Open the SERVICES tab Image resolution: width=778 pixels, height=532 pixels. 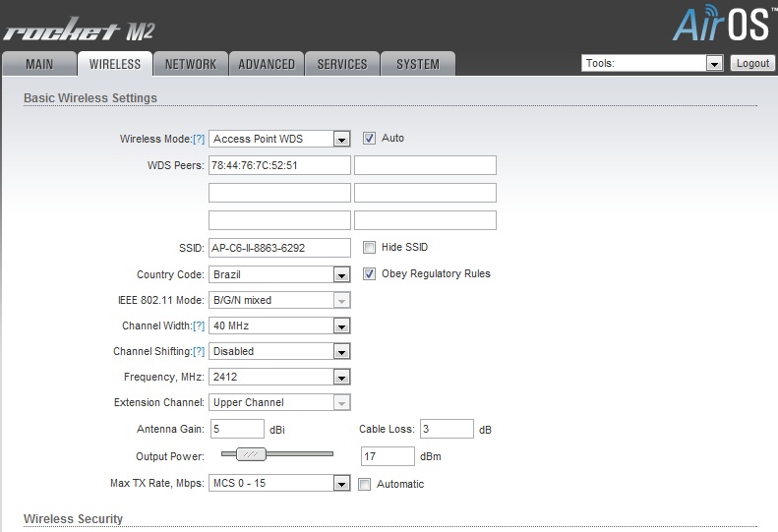[x=342, y=64]
